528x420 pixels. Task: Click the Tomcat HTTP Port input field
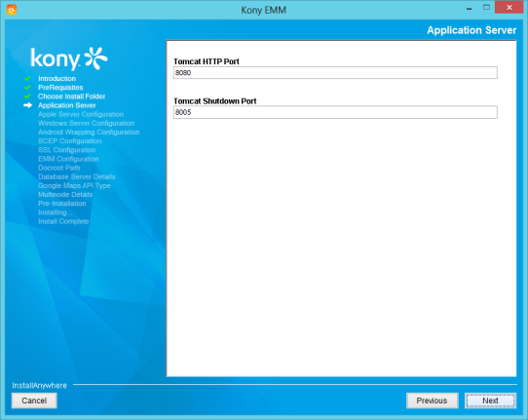point(335,73)
